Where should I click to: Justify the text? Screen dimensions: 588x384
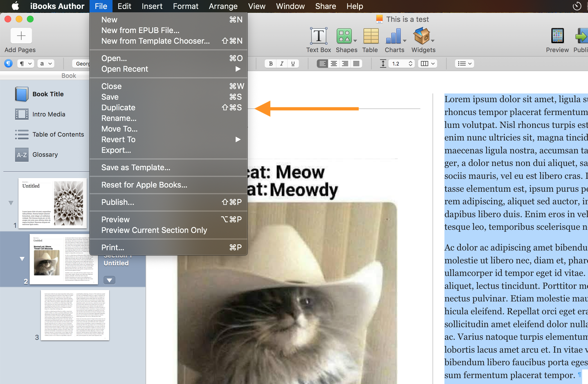click(x=356, y=64)
